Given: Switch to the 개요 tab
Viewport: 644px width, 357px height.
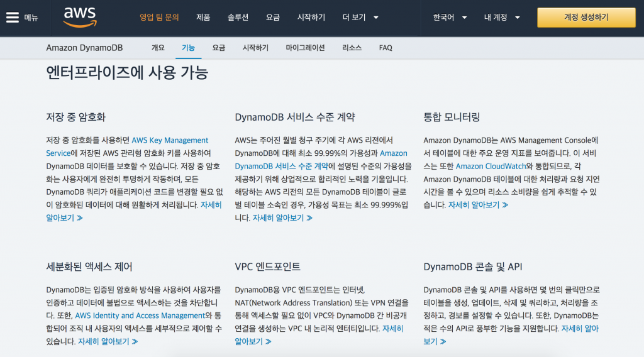Looking at the screenshot, I should [158, 48].
